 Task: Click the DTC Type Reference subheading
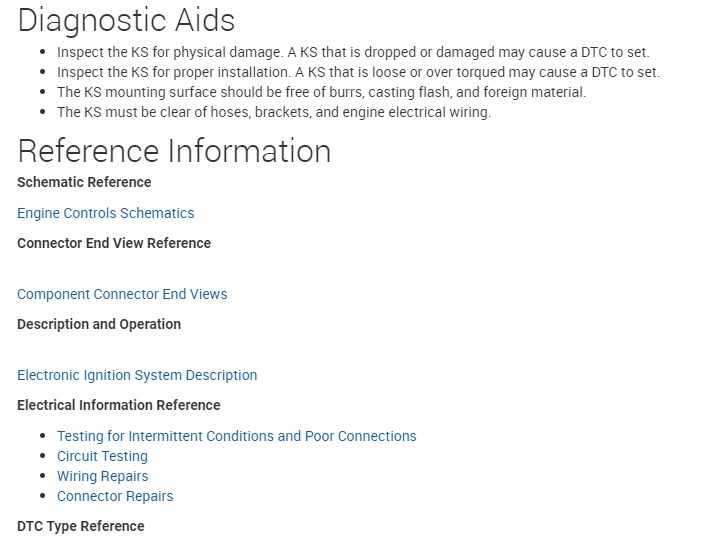pos(80,526)
